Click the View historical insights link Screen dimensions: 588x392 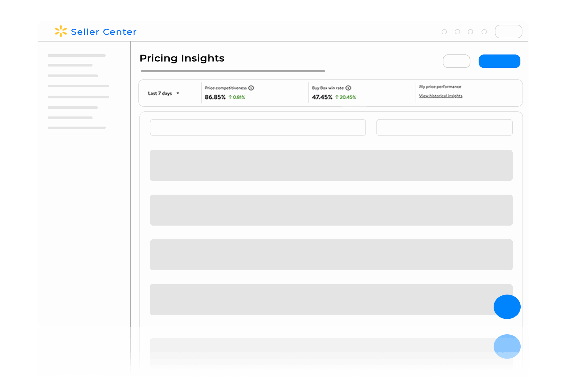pyautogui.click(x=440, y=96)
